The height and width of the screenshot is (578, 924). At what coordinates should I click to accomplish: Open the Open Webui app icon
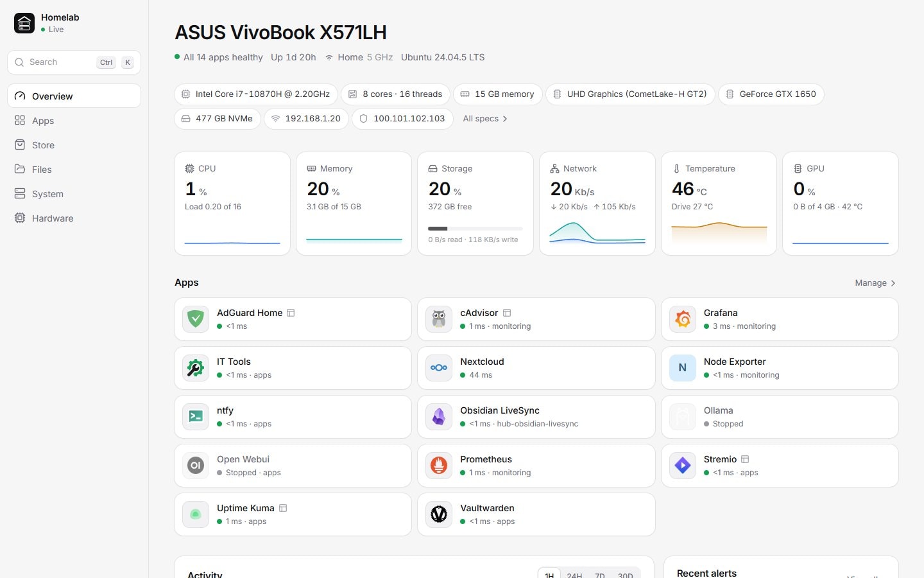click(x=196, y=466)
